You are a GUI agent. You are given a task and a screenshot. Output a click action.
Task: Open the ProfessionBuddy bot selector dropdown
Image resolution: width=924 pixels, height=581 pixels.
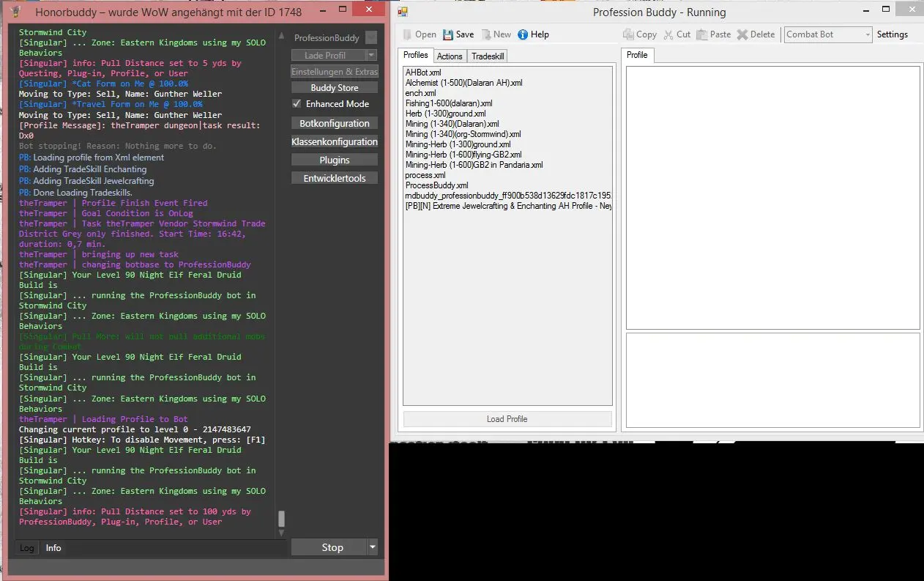pos(371,38)
